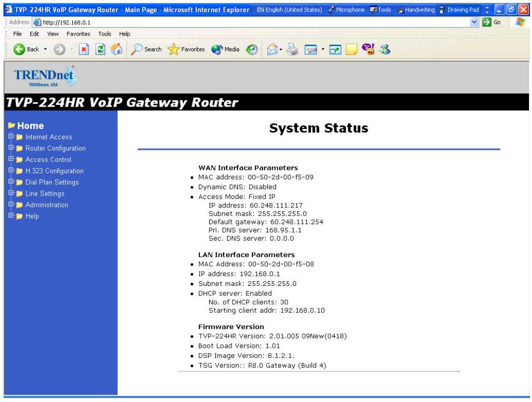This screenshot has width=532, height=402.
Task: Open the Edit menu
Action: [x=34, y=34]
